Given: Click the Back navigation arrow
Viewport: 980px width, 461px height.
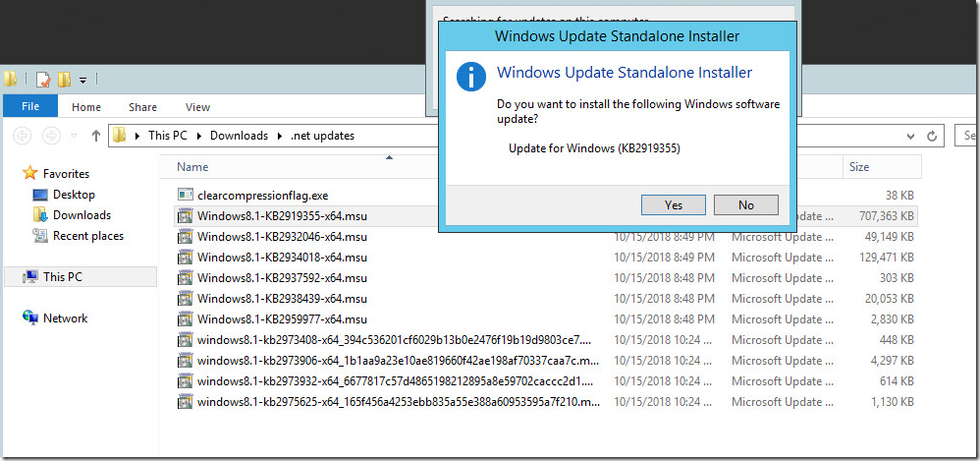Looking at the screenshot, I should coord(22,135).
